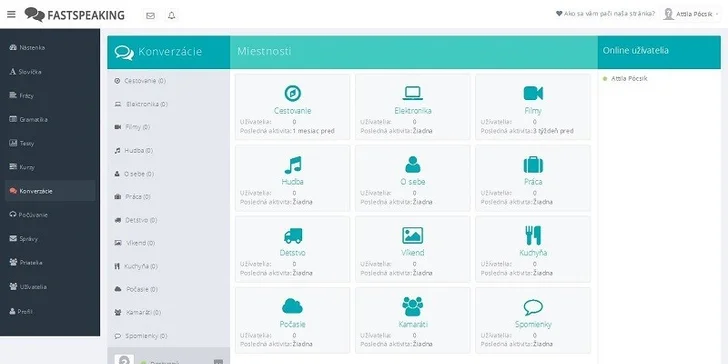Open the Elektronika laptop icon
Image resolution: width=728 pixels, height=364 pixels.
tap(412, 93)
